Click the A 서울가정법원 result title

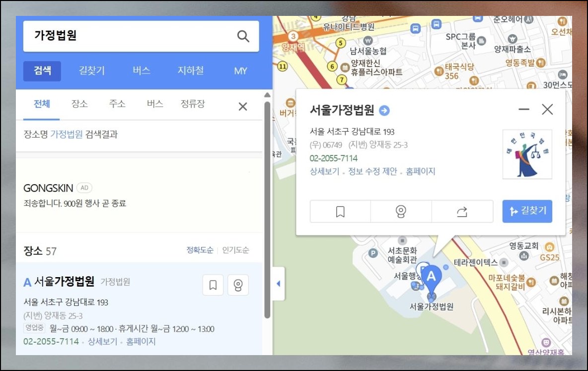(59, 282)
